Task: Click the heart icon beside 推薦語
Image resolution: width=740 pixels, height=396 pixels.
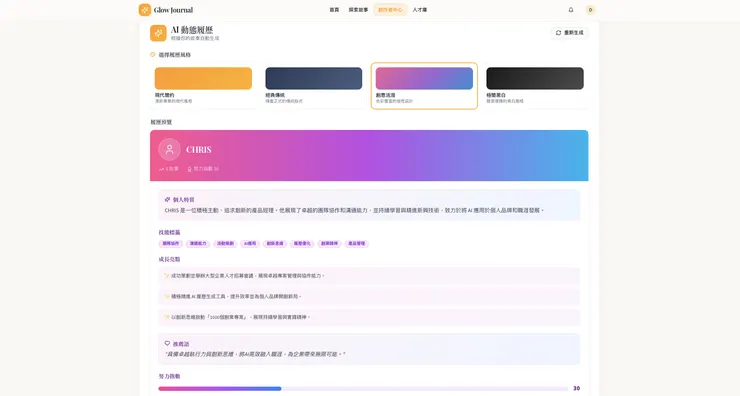Action: (x=168, y=344)
